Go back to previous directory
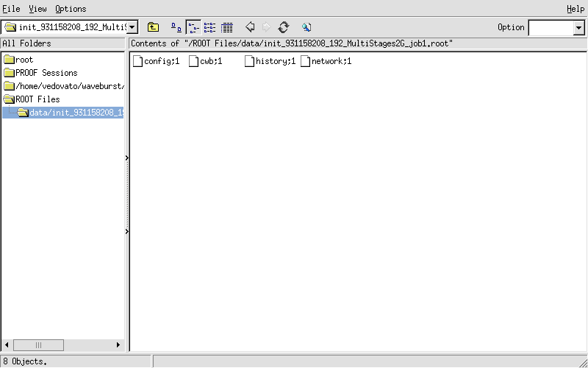Viewport: 588px width, 368px height. [250, 27]
